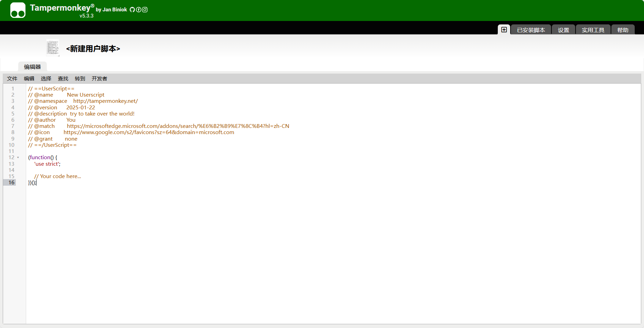Screen dimensions: 644x328
Task: Click the new script plus tab icon
Action: pos(504,30)
